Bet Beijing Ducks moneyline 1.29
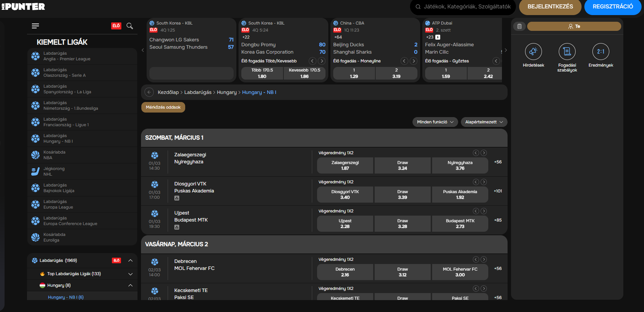The width and height of the screenshot is (644, 312). [x=354, y=73]
